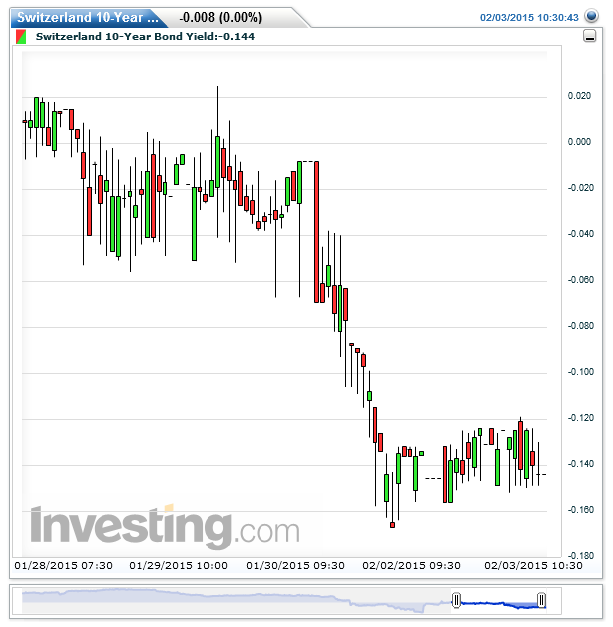Click the 01/28/2015 07:30 date label
This screenshot has width=613, height=627.
click(64, 565)
